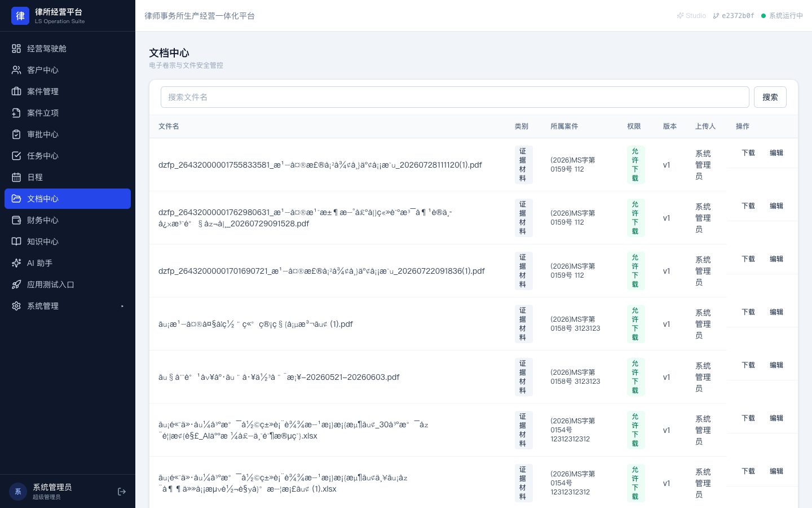Edit the dzfp_...091528.pdf row
The width and height of the screenshot is (812, 508).
[776, 206]
